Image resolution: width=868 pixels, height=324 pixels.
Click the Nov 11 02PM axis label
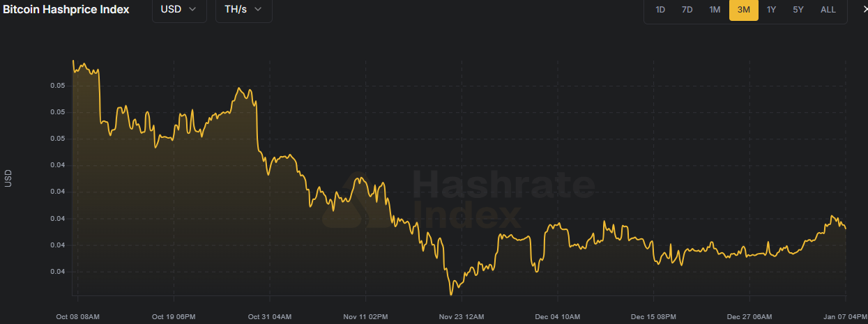tap(365, 317)
